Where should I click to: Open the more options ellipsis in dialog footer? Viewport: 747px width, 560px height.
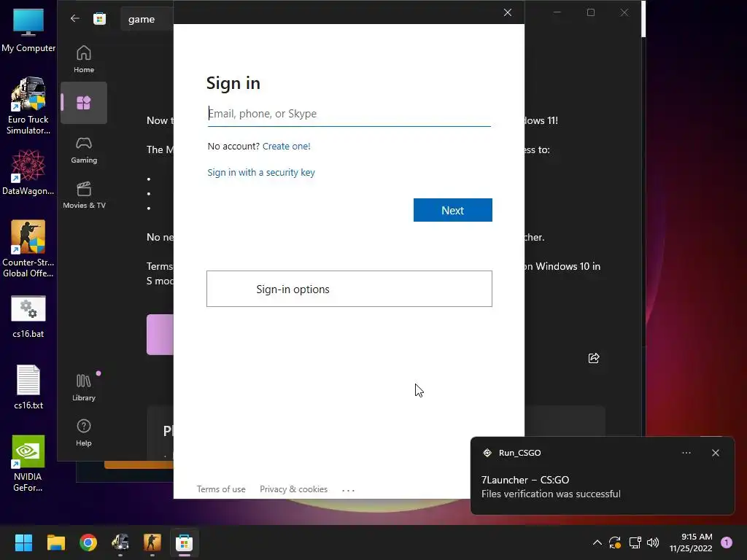(x=348, y=489)
